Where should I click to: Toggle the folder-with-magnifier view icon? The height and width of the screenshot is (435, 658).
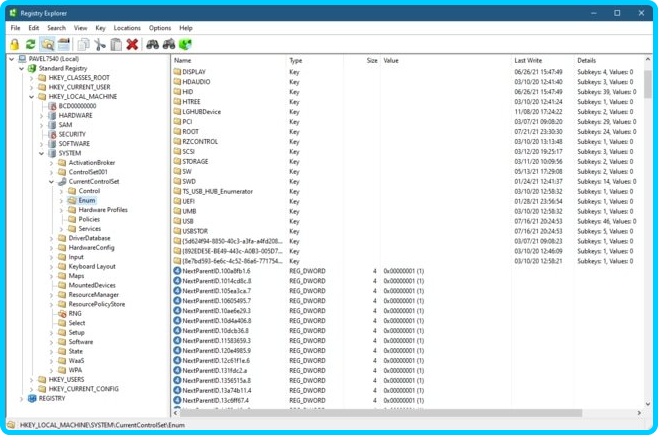click(47, 44)
